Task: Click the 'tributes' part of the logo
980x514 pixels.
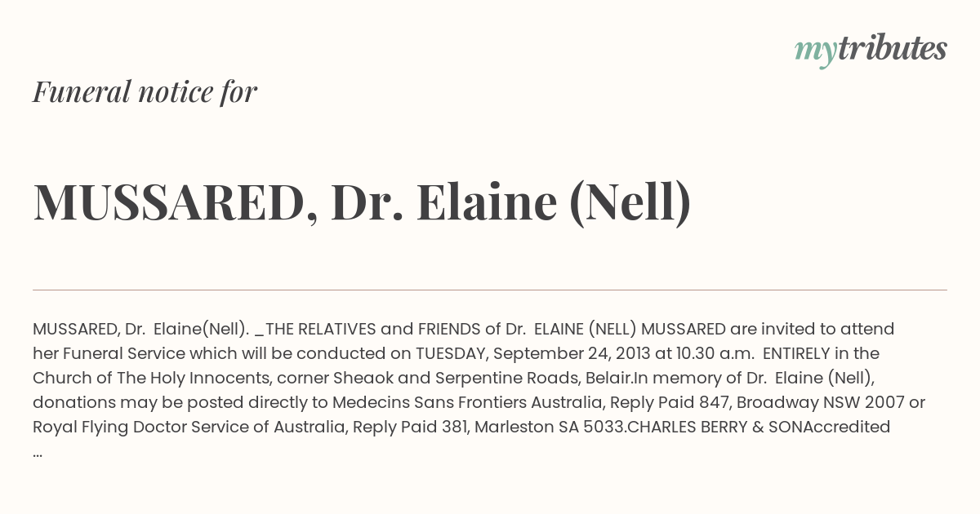Action: click(893, 48)
